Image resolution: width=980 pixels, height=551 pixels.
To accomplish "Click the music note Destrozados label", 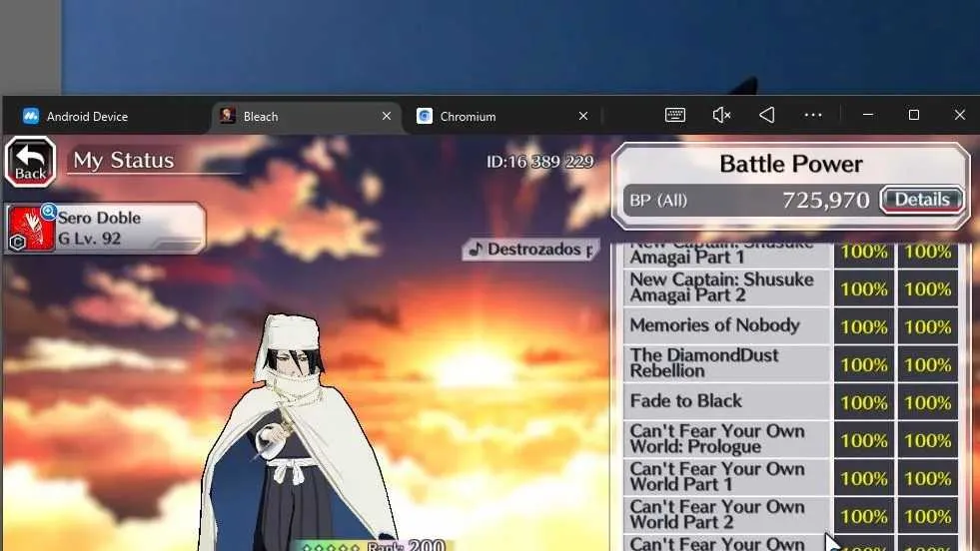I will [x=530, y=250].
